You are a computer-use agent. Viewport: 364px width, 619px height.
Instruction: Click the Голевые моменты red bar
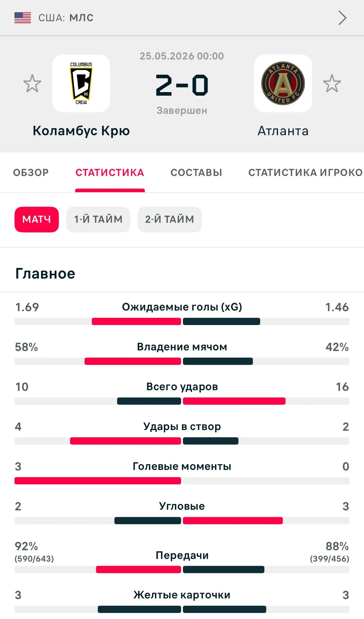coord(98,481)
